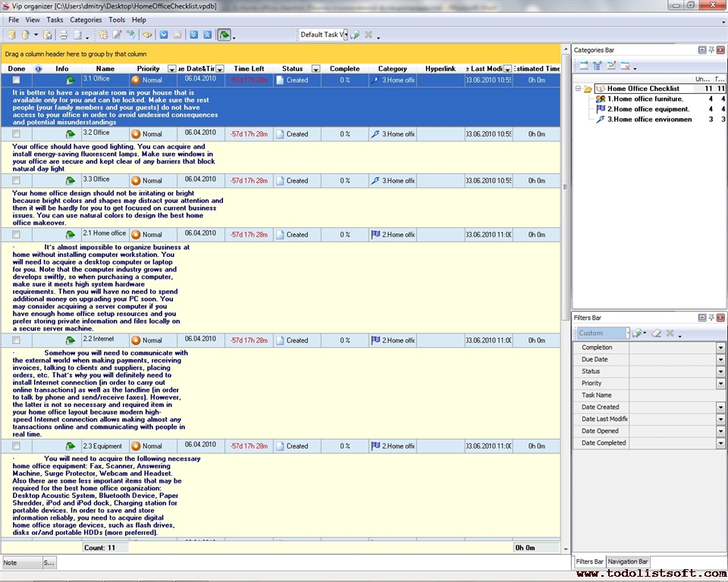The image size is (728, 582).
Task: Click the add category icon in Categories Bar
Action: pos(584,66)
